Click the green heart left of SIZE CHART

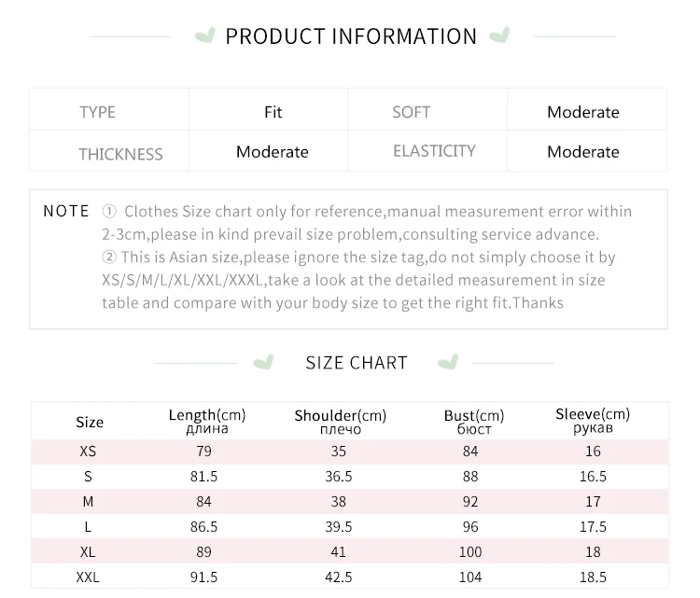click(x=265, y=362)
